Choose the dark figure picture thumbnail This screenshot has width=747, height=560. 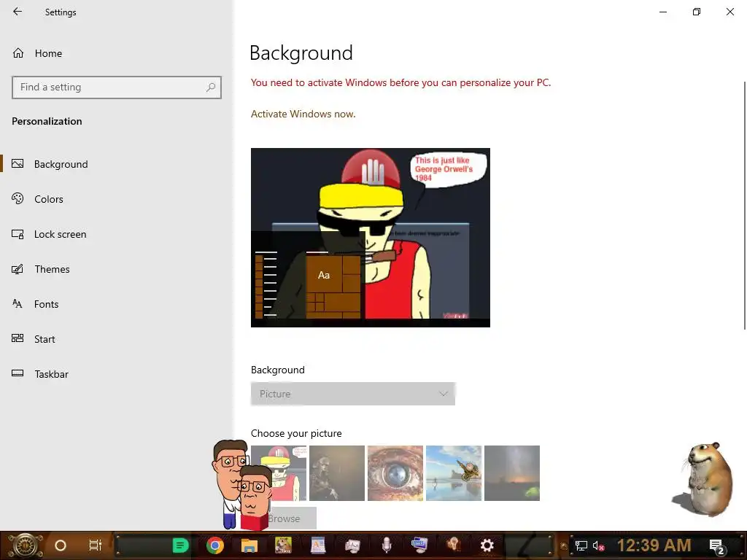point(337,472)
